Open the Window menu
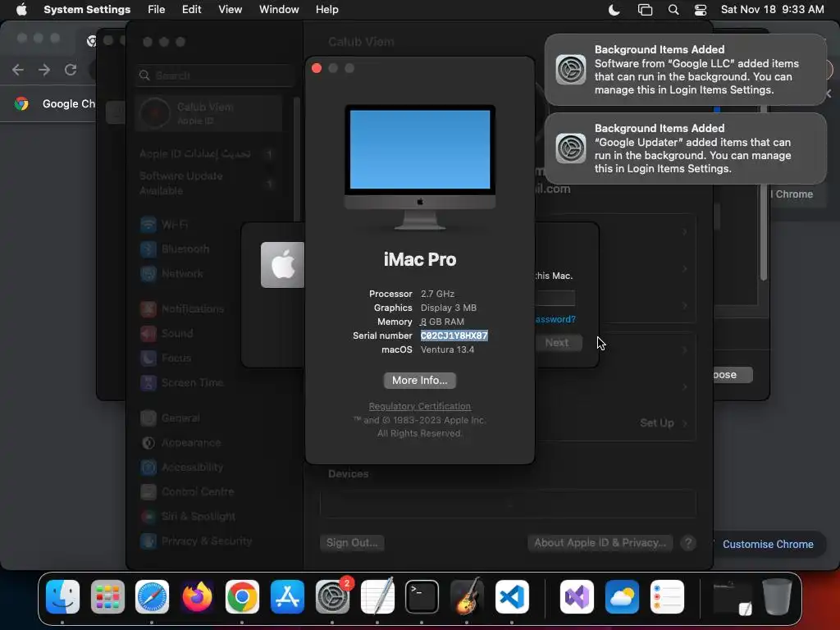 tap(279, 10)
